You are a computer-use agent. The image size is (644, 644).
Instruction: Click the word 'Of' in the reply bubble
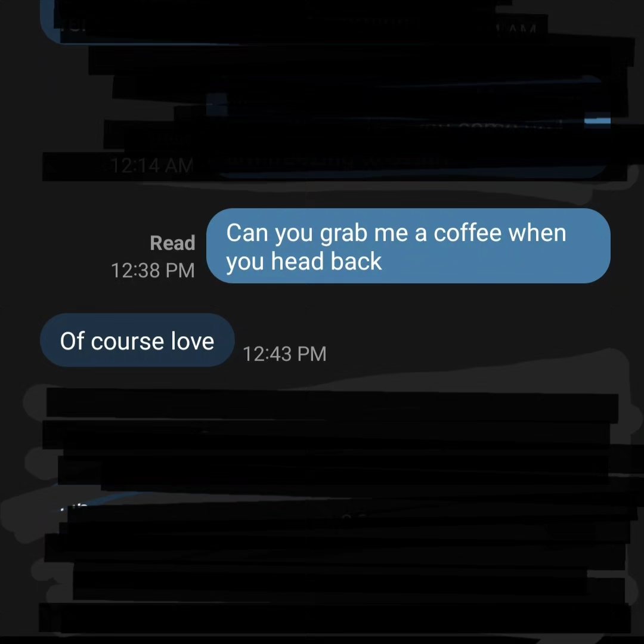pos(72,341)
